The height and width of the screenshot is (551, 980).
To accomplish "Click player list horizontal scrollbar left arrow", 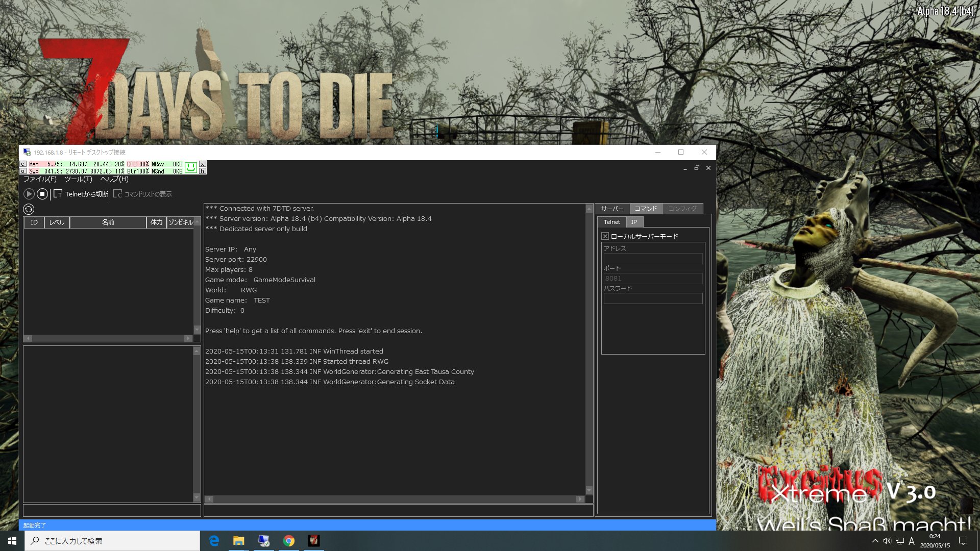I will click(x=29, y=338).
